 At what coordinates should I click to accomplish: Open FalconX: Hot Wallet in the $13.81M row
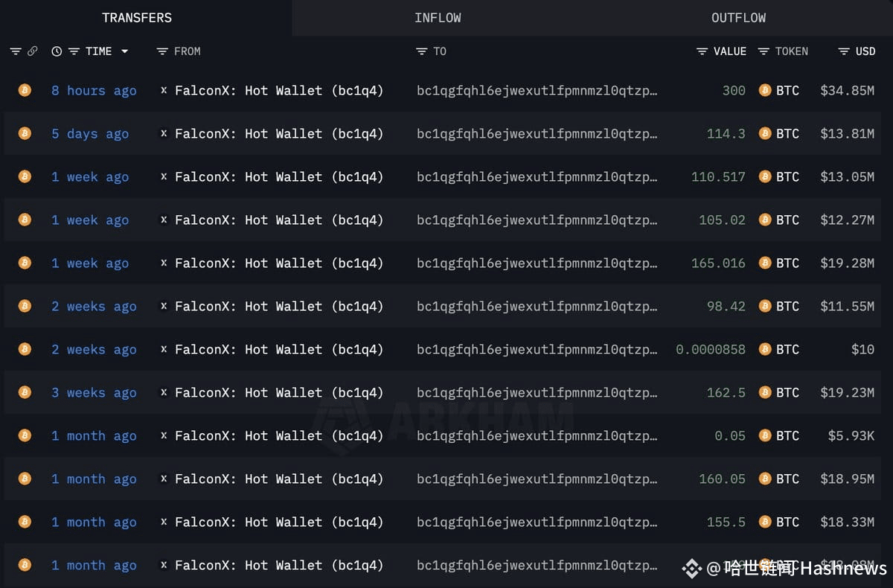[279, 134]
